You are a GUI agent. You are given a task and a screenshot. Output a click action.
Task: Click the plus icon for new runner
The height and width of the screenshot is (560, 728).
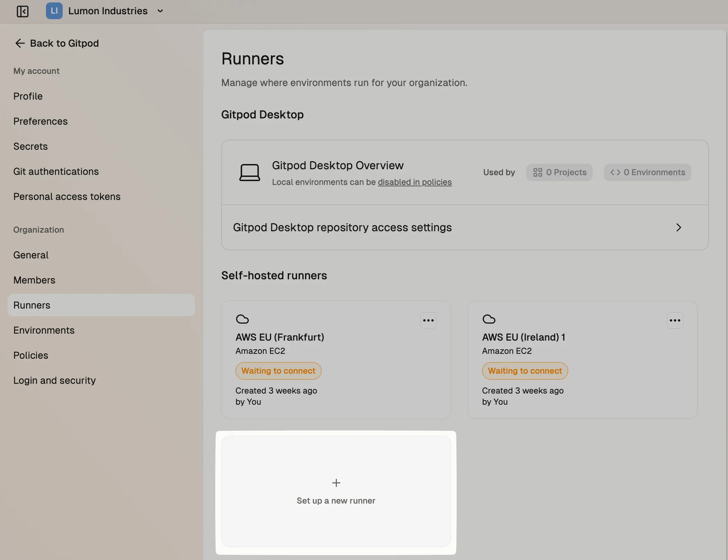pos(336,483)
